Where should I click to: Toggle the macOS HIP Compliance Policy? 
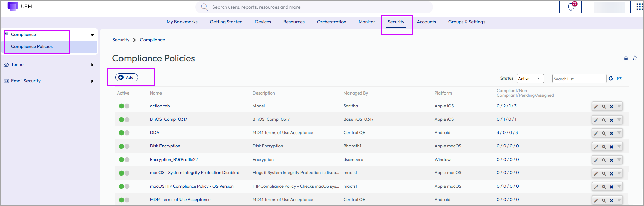[124, 186]
